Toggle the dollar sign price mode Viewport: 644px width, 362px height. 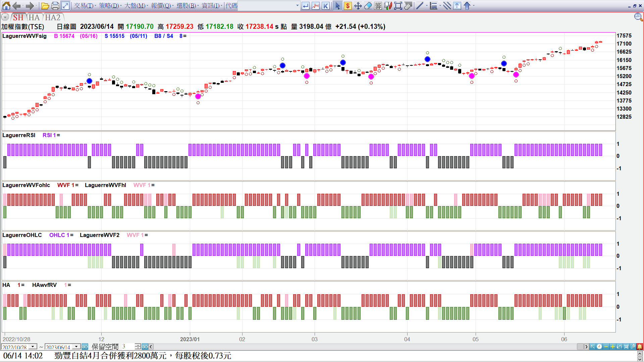(348, 6)
